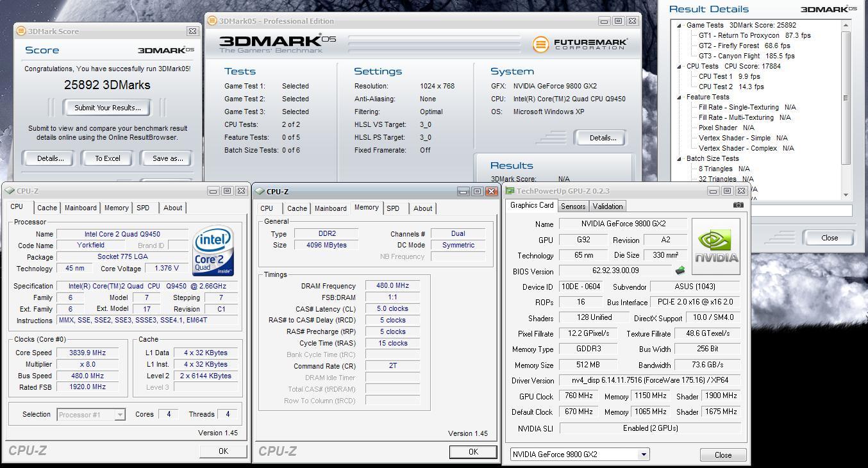Export results with To Excel button

click(107, 158)
